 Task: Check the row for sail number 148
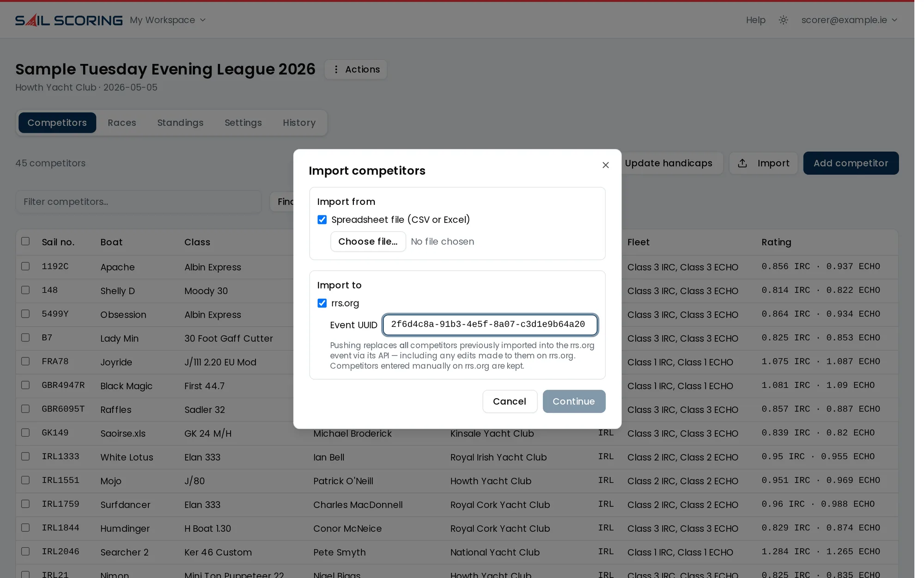tap(25, 290)
